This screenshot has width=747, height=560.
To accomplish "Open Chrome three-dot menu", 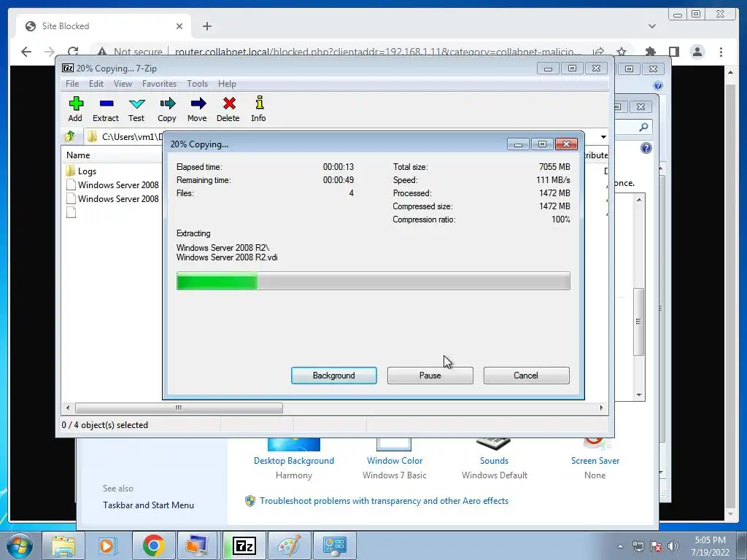I will point(721,52).
